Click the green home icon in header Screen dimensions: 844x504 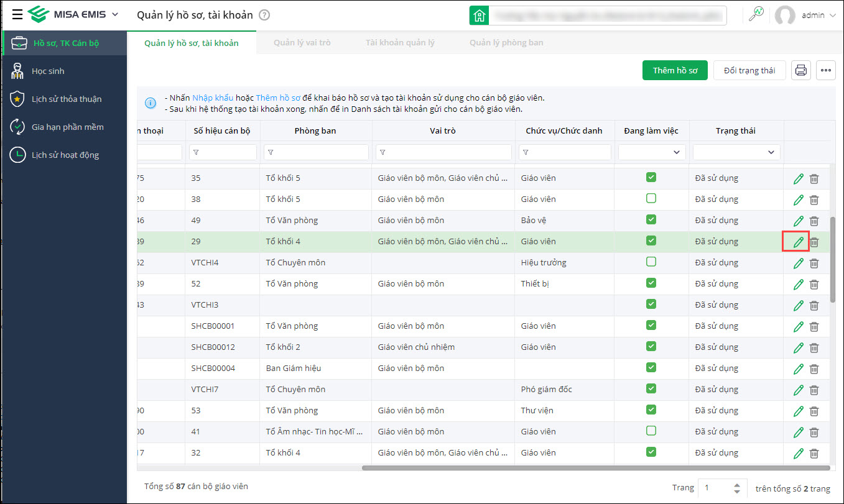[x=479, y=16]
